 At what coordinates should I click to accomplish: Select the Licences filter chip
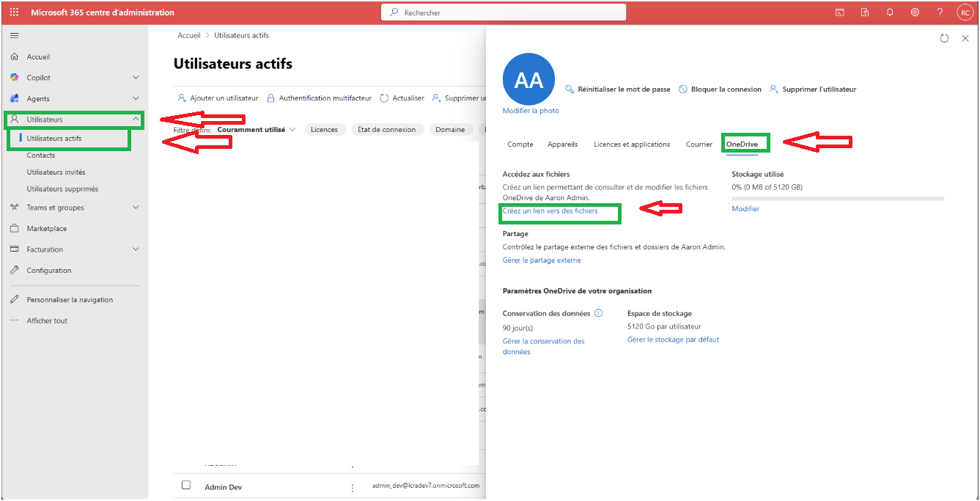coord(324,129)
